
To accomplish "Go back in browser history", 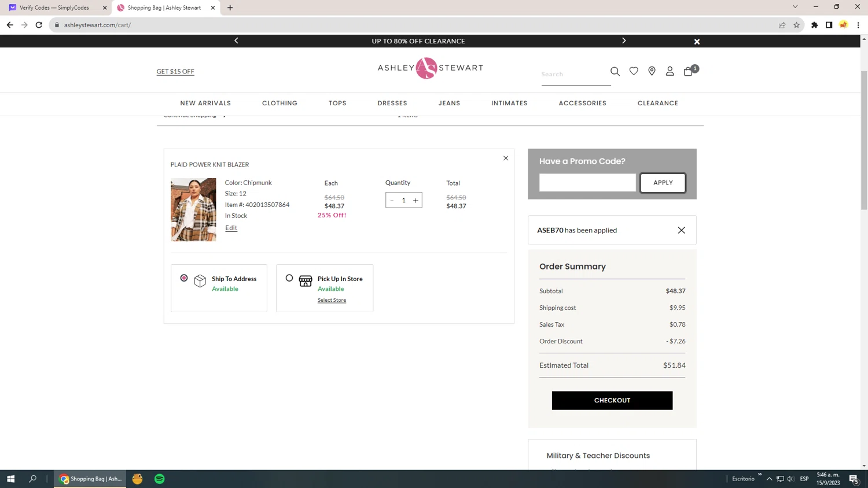I will [10, 25].
